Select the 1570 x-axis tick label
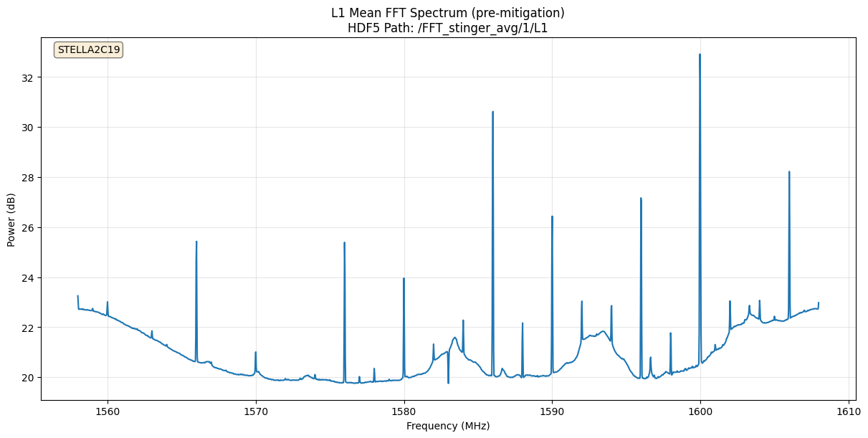868x438 pixels. [x=256, y=411]
